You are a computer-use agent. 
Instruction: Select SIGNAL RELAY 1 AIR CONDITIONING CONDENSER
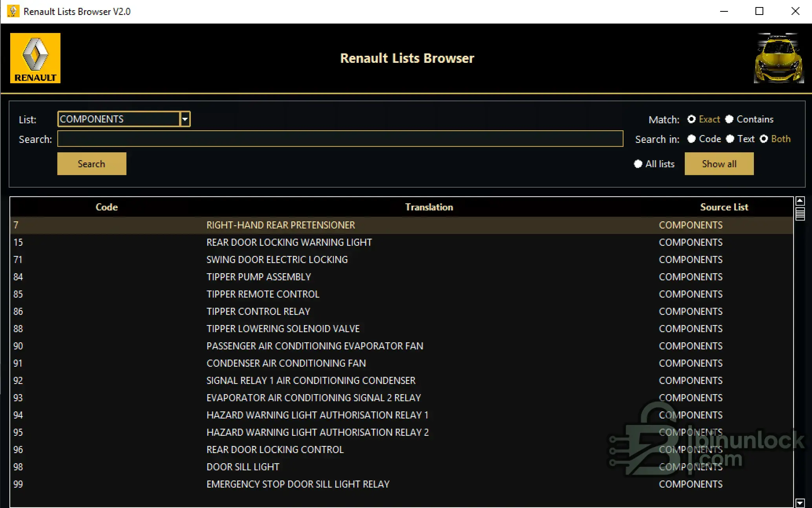pos(401,380)
